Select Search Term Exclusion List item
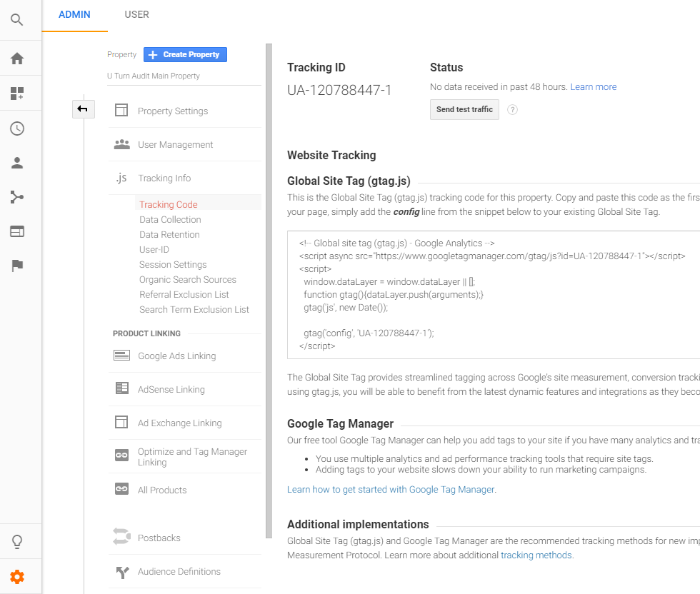The image size is (700, 594). pos(194,310)
